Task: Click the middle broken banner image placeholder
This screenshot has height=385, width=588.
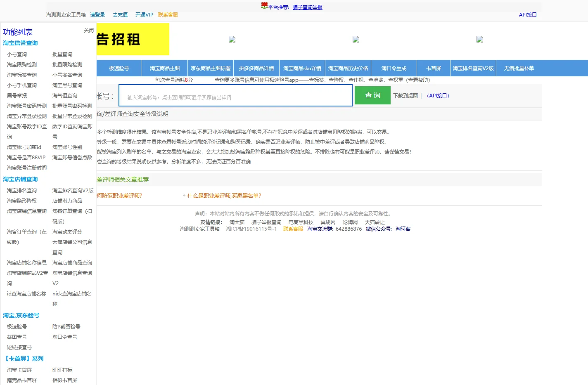Action: pos(356,39)
